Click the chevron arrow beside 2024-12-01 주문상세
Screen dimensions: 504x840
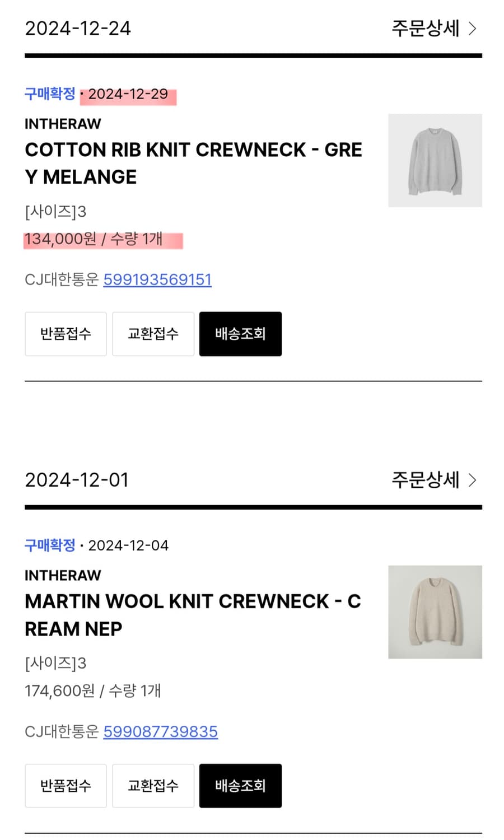point(472,480)
